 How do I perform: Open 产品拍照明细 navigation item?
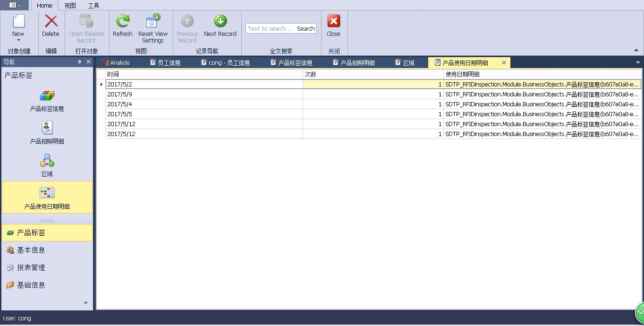point(47,134)
